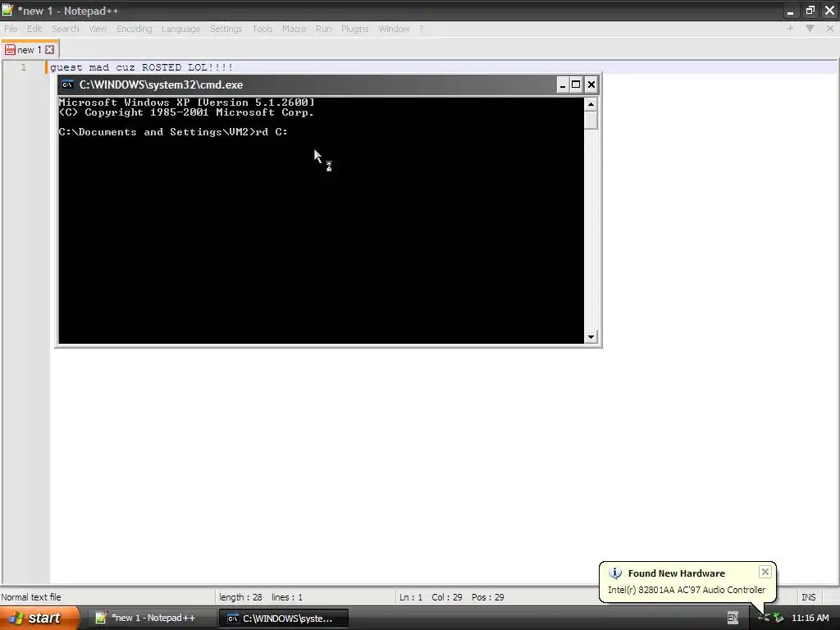Click the new hardware tray icon

tap(764, 618)
